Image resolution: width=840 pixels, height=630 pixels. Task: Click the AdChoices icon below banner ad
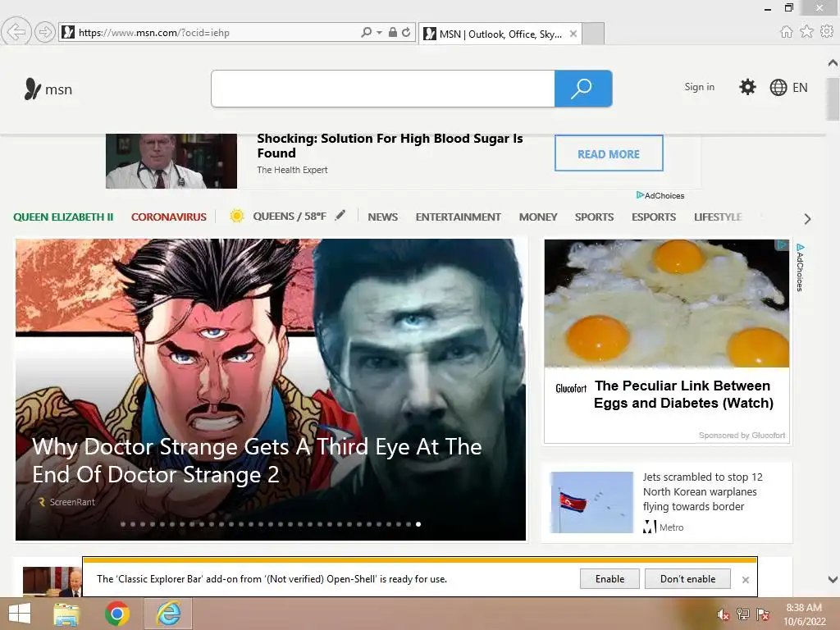[660, 195]
